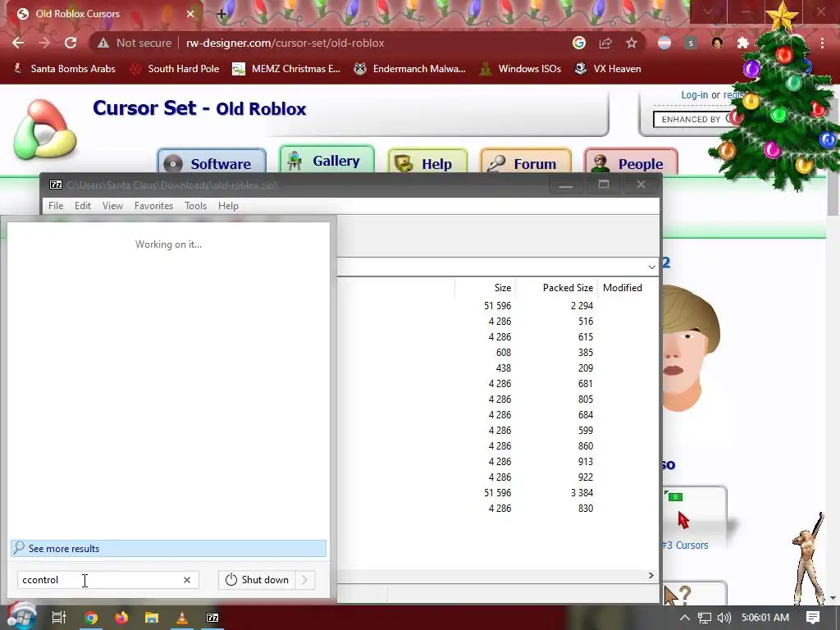Select the row with packed size 3 384
840x630 pixels.
pos(498,492)
